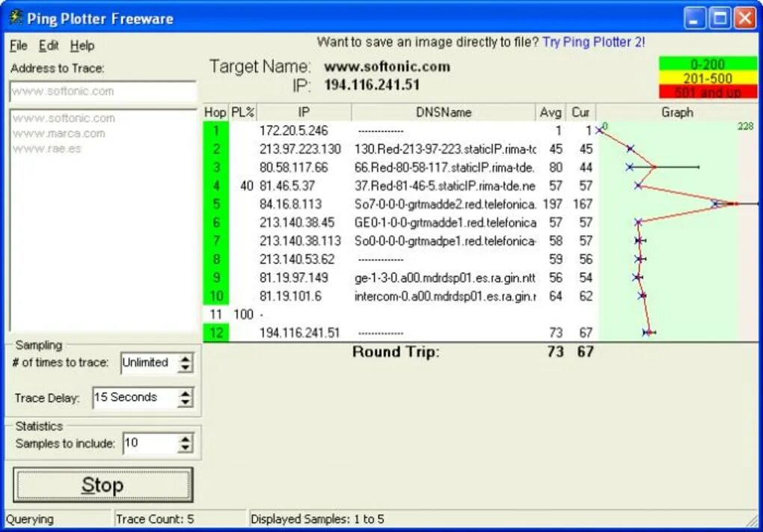Click the Unlimited times to trace field

tap(149, 363)
